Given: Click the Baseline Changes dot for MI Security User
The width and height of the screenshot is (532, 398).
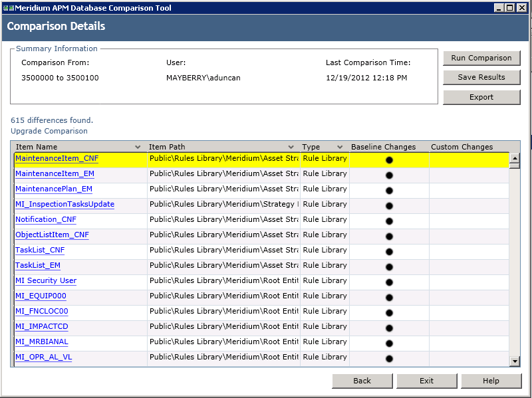Looking at the screenshot, I should click(389, 282).
